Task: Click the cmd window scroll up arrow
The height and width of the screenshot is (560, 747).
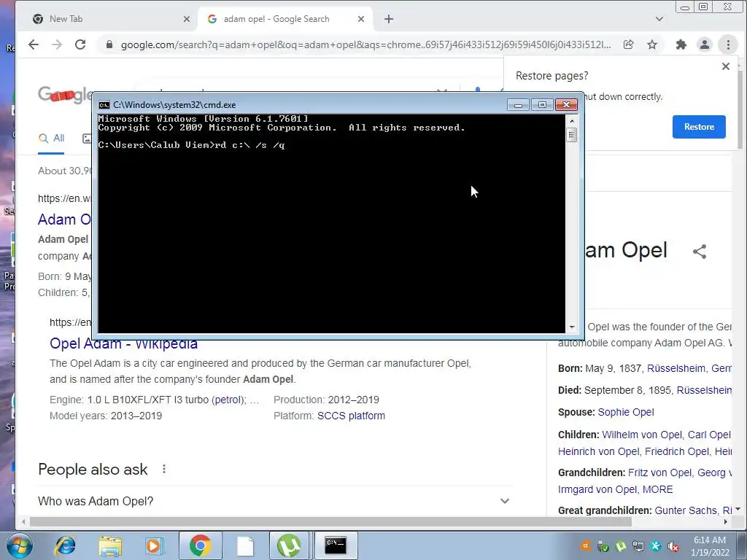Action: click(572, 120)
